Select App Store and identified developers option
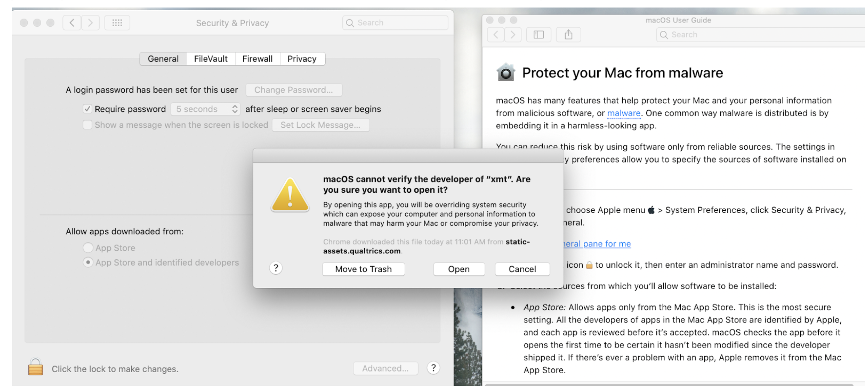 [x=88, y=262]
